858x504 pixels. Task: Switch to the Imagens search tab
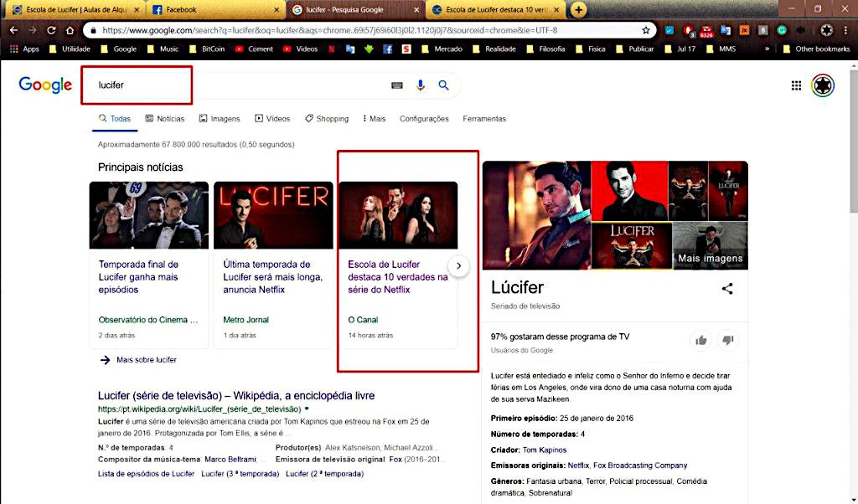point(219,119)
